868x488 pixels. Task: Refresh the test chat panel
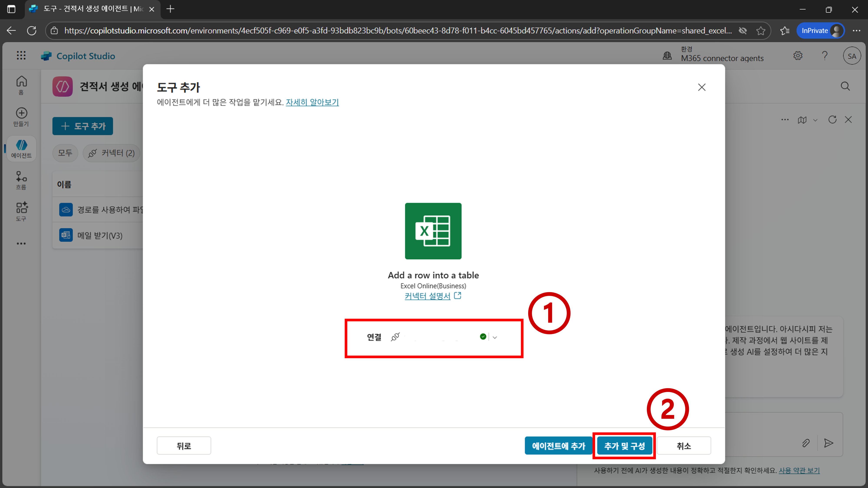pyautogui.click(x=832, y=120)
